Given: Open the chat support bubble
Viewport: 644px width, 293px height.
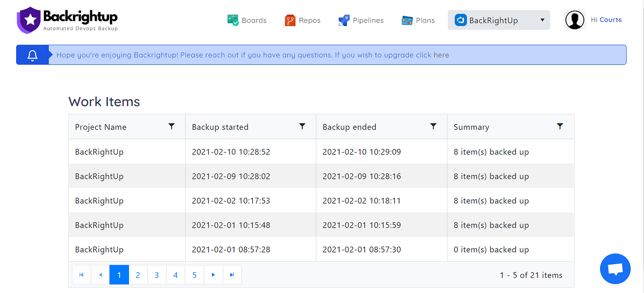Looking at the screenshot, I should tap(615, 269).
